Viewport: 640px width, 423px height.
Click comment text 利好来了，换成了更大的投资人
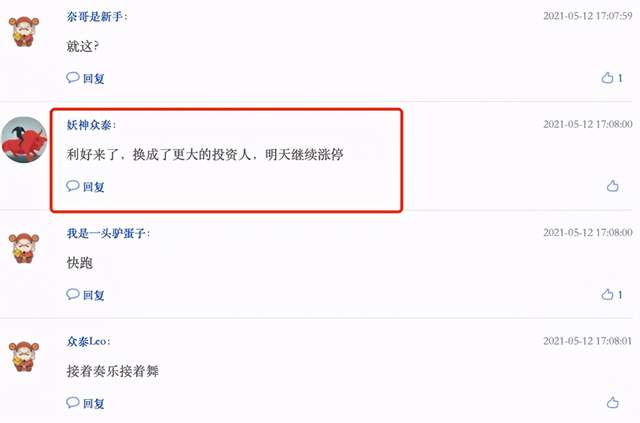(158, 154)
